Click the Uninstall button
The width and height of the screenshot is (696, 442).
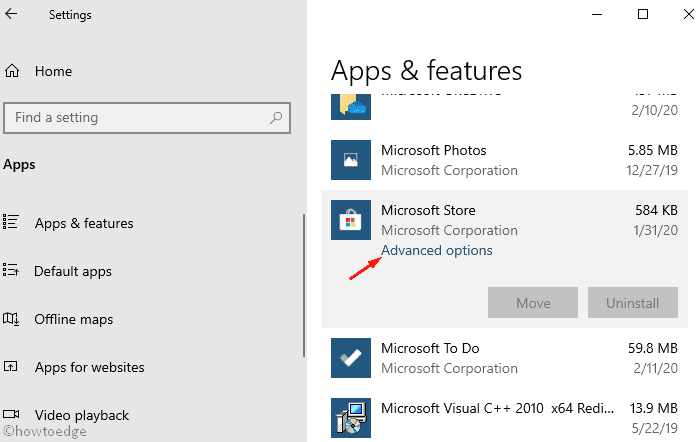click(633, 303)
